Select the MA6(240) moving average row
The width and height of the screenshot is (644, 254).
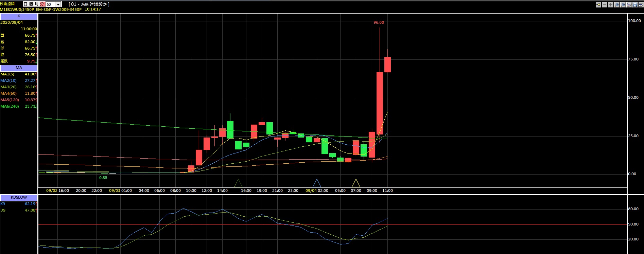click(x=19, y=106)
